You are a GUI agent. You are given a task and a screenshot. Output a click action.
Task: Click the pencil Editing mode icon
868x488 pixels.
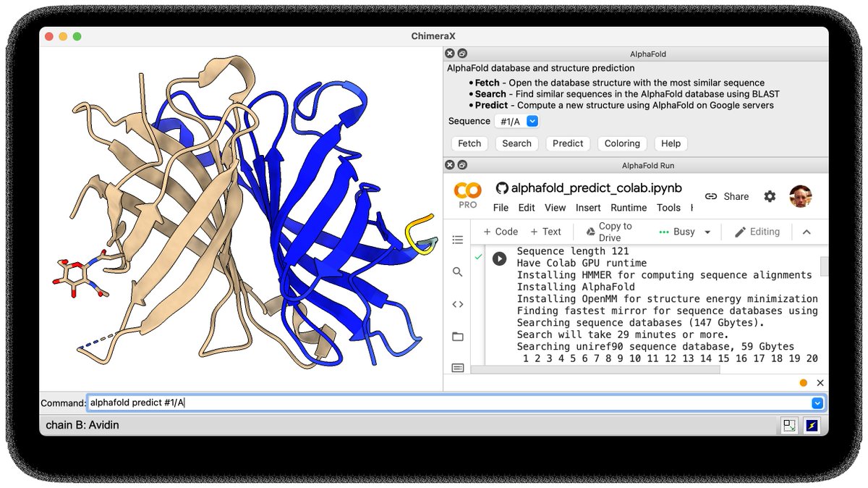(740, 232)
